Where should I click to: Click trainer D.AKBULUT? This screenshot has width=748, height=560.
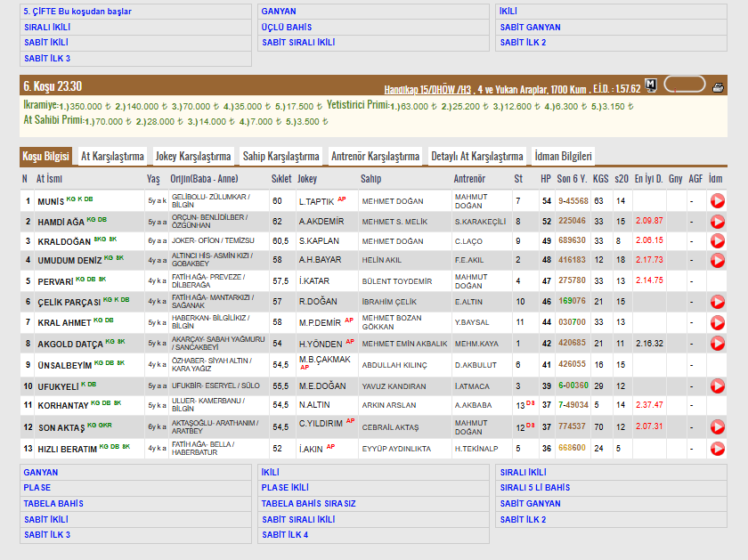tap(476, 365)
